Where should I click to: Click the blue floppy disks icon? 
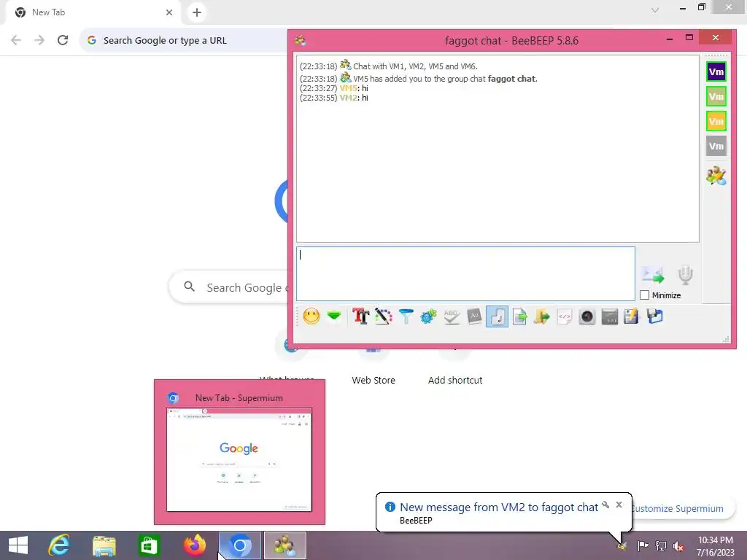[654, 316]
